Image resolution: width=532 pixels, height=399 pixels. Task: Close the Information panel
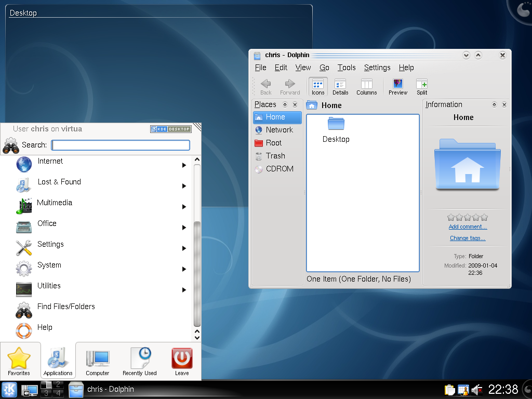tap(504, 104)
